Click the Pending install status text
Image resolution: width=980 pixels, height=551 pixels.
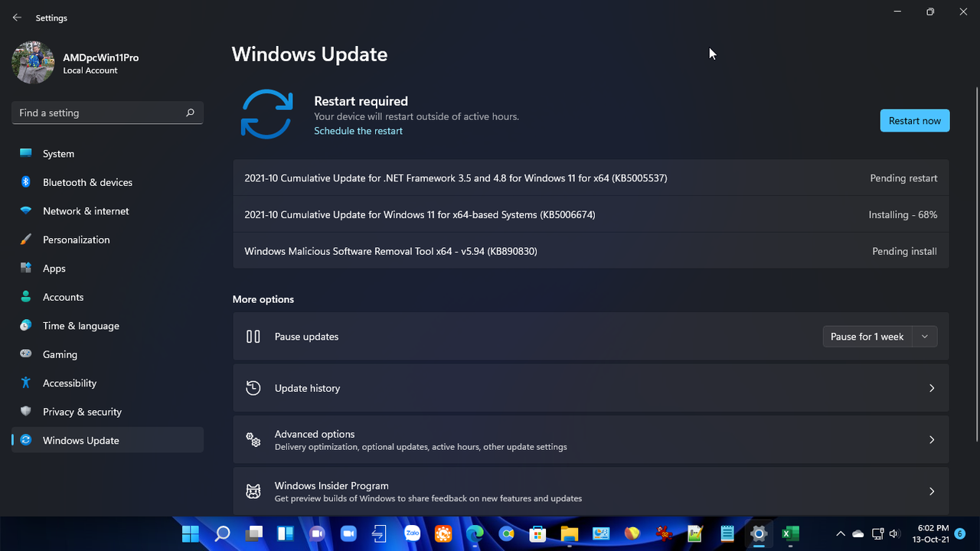click(904, 251)
